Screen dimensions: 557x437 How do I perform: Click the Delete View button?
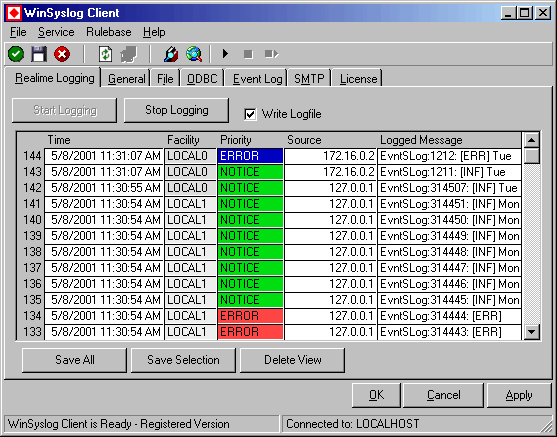(293, 360)
